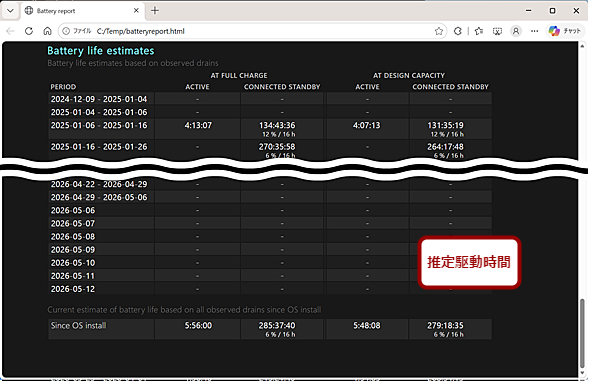Select the period 2024-12-09 - 2025-01-04
This screenshot has width=589, height=382.
click(99, 99)
